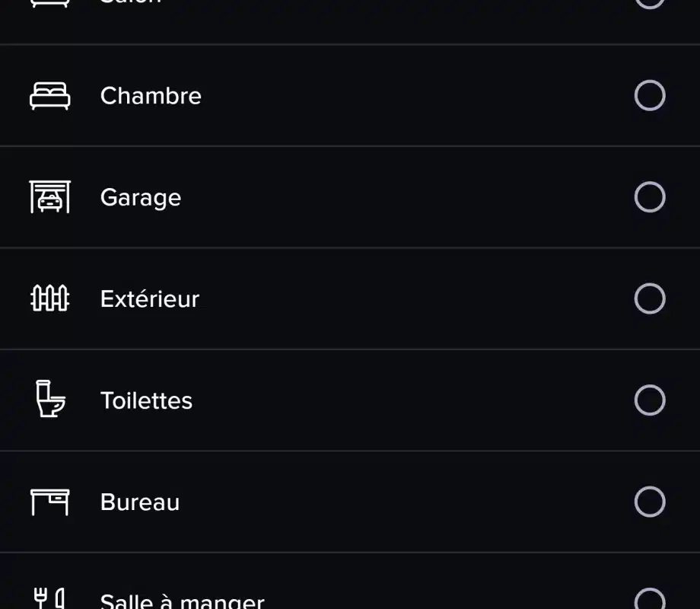This screenshot has width=700, height=609.
Task: Click the fence icon for Extérieur
Action: (x=50, y=298)
